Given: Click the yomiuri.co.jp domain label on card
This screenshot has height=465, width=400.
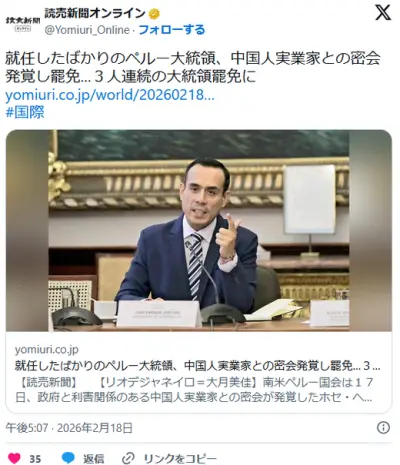Looking at the screenshot, I should [x=46, y=349].
